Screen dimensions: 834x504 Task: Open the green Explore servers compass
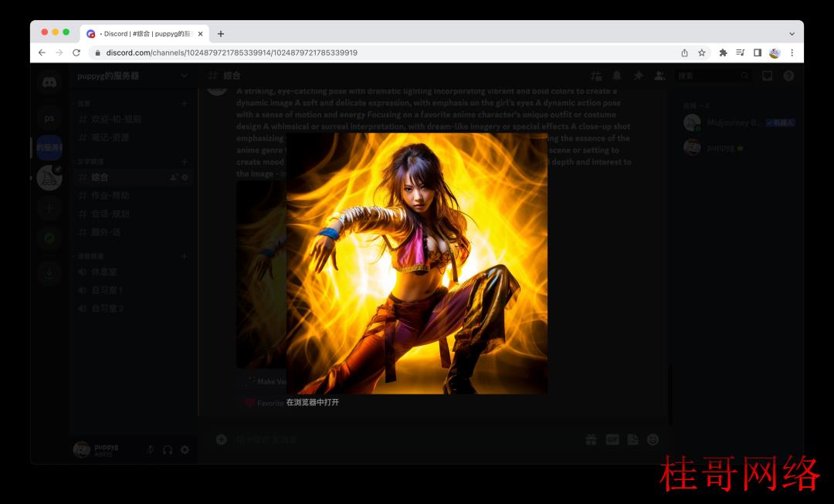(x=49, y=238)
